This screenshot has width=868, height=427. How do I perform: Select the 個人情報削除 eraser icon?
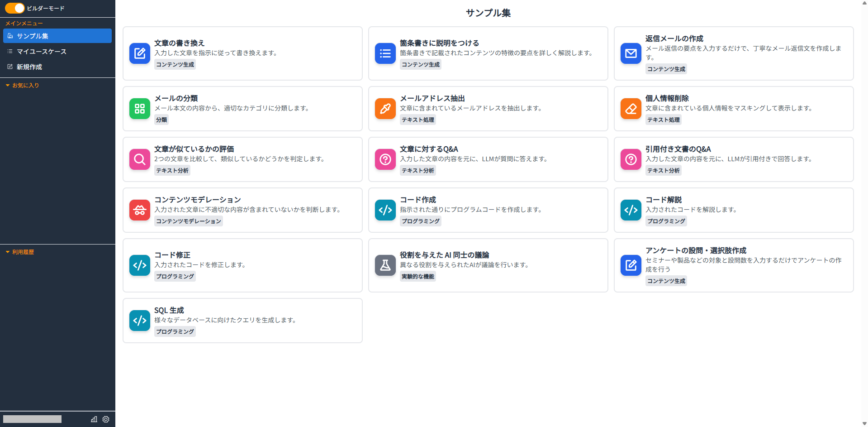[x=631, y=109]
